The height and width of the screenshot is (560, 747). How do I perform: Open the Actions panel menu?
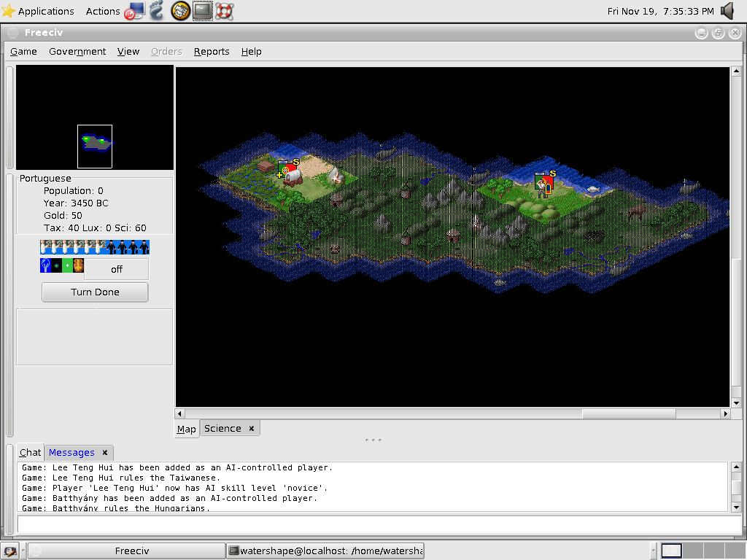coord(103,11)
